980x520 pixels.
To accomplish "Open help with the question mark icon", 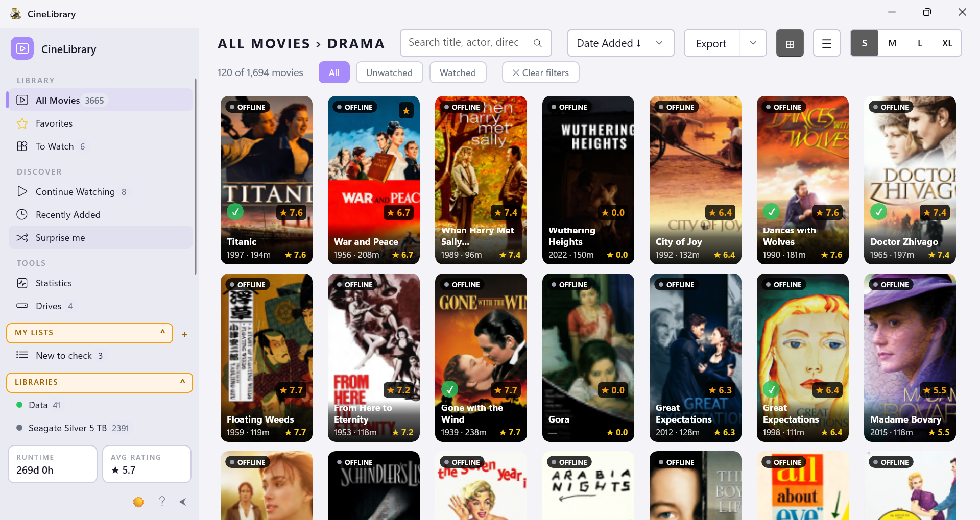I will pos(162,501).
